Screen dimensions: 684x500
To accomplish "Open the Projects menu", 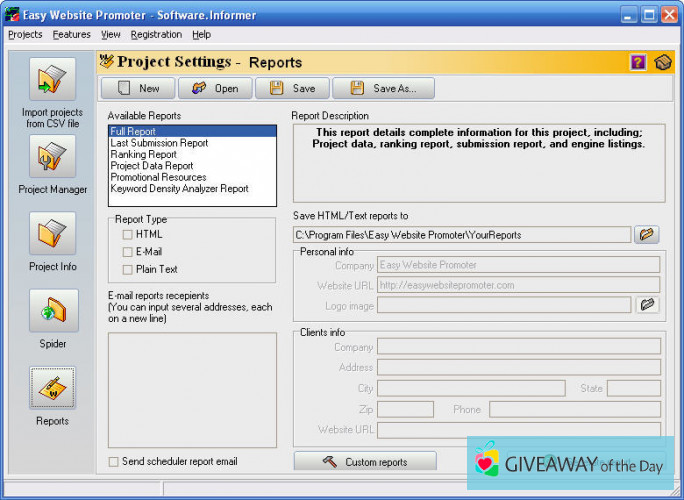I will coord(25,34).
